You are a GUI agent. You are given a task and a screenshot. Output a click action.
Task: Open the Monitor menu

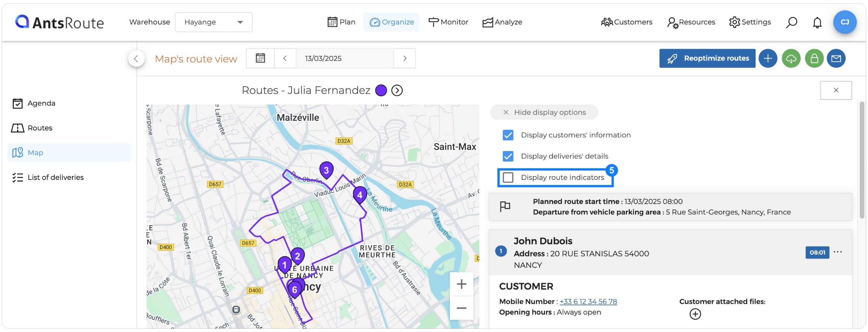point(448,22)
